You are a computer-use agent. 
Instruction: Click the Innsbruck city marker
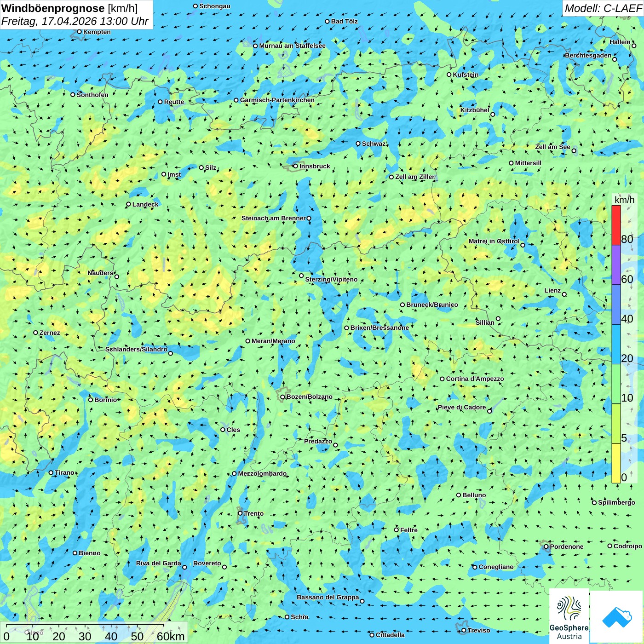(x=296, y=166)
